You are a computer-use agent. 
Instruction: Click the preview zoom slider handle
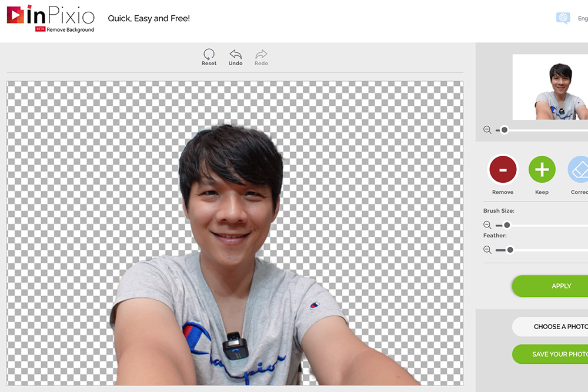tap(505, 130)
